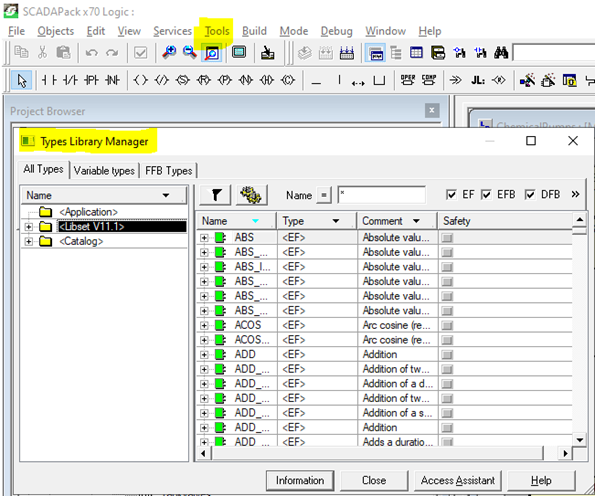Uncheck the EF checkbox

[451, 195]
